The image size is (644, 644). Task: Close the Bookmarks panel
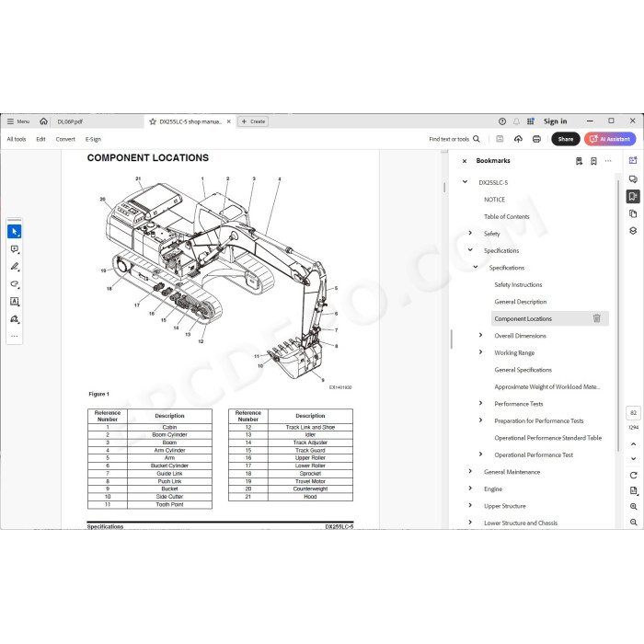[464, 161]
